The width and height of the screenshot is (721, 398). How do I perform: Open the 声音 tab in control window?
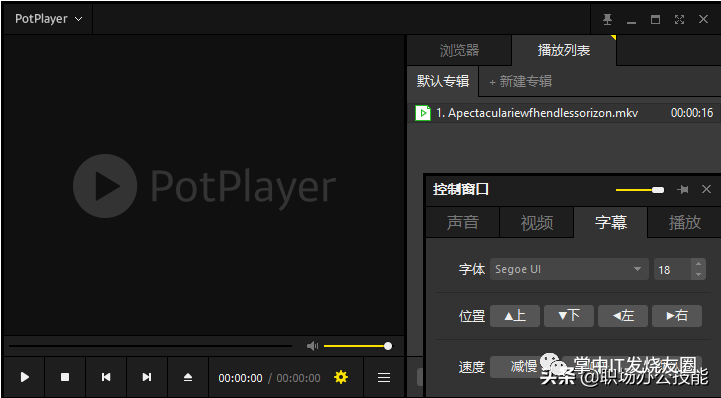[463, 222]
